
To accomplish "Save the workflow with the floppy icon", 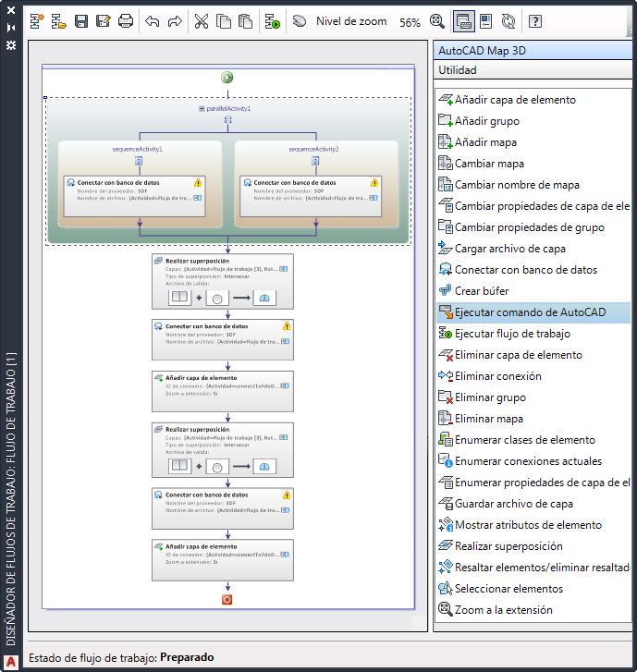I will pos(81,21).
